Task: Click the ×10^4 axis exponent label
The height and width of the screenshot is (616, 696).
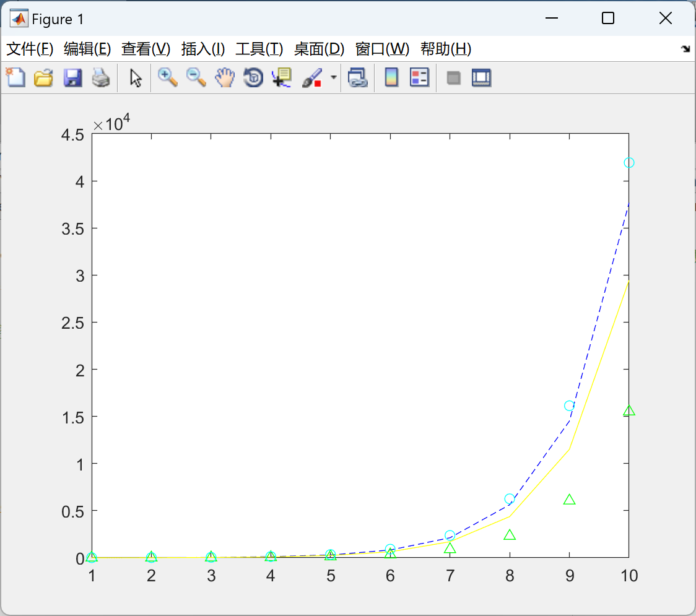Action: tap(111, 123)
